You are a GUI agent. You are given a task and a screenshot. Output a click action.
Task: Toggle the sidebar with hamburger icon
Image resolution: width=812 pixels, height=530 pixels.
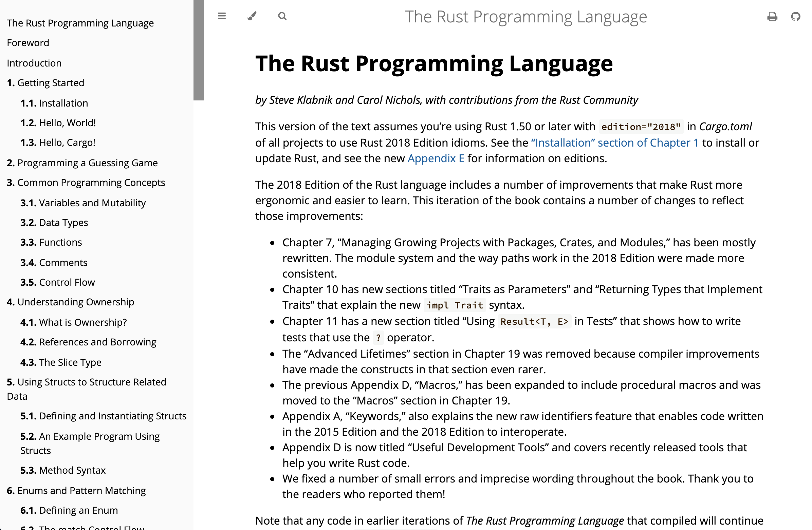(222, 16)
